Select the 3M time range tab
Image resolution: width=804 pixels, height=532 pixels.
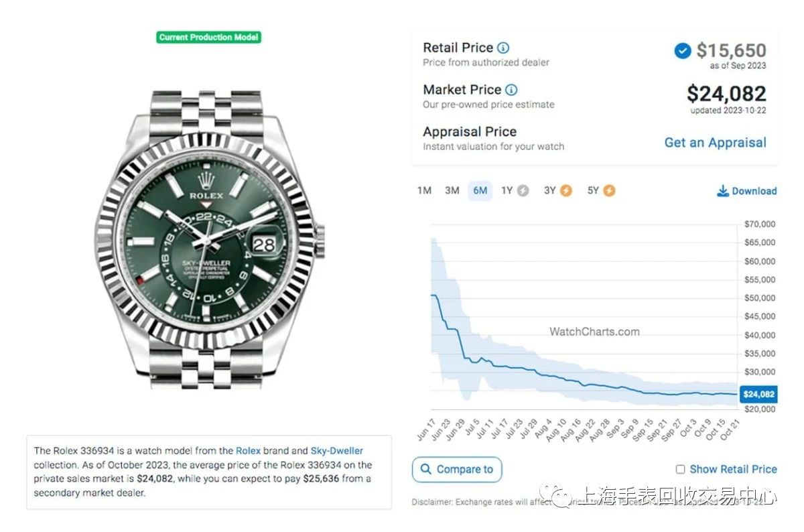tap(452, 191)
